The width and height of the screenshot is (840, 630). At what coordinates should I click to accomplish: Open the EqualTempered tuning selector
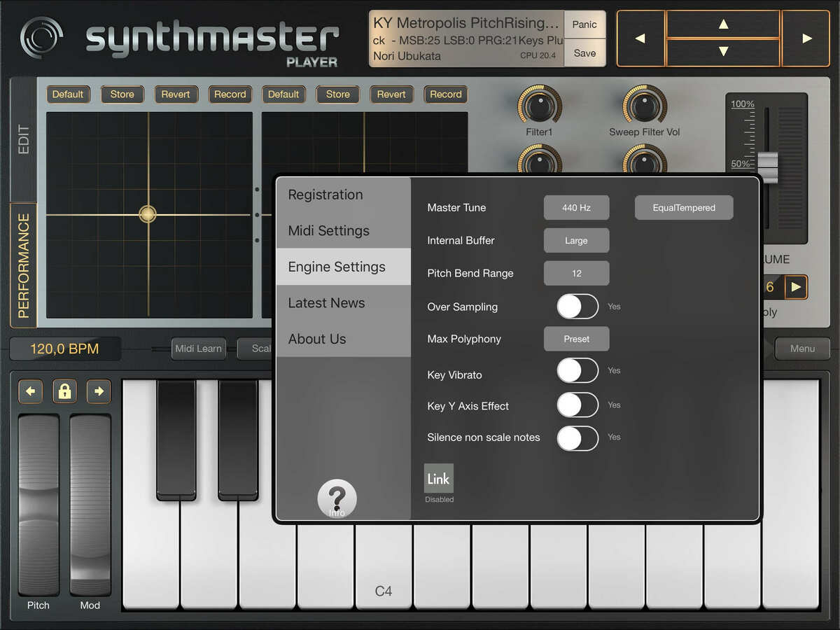[x=684, y=208]
